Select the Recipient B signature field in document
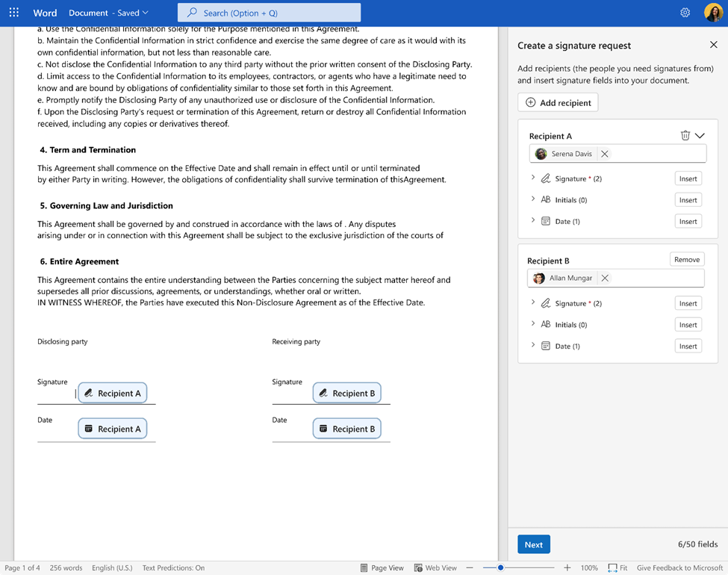 pos(346,393)
